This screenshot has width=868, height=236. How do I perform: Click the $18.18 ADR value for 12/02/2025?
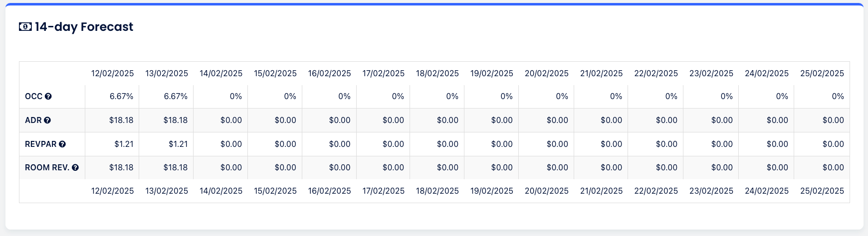click(x=121, y=120)
